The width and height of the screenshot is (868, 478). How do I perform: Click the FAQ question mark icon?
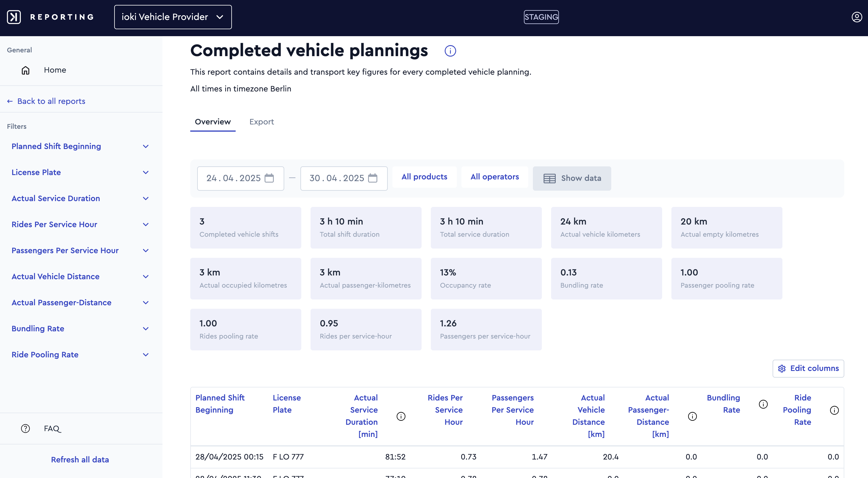click(x=26, y=429)
